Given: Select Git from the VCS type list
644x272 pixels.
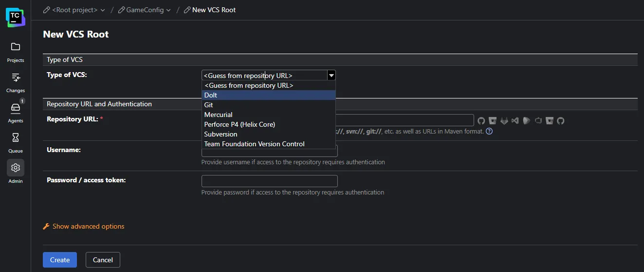Looking at the screenshot, I should click(x=269, y=105).
